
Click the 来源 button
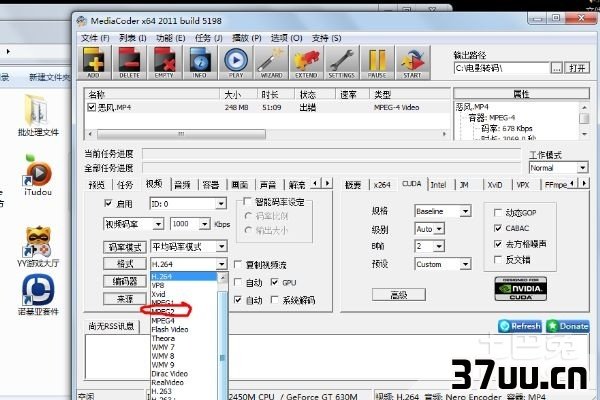pyautogui.click(x=125, y=299)
